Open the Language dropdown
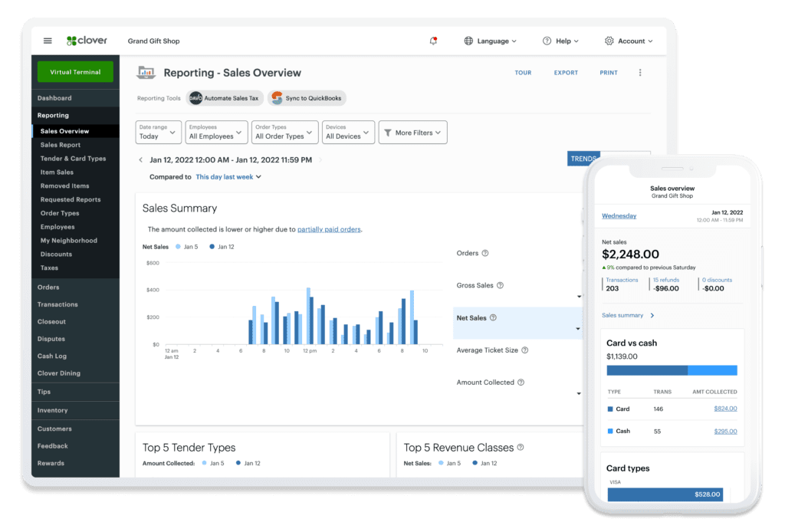This screenshot has height=532, width=785. [491, 41]
